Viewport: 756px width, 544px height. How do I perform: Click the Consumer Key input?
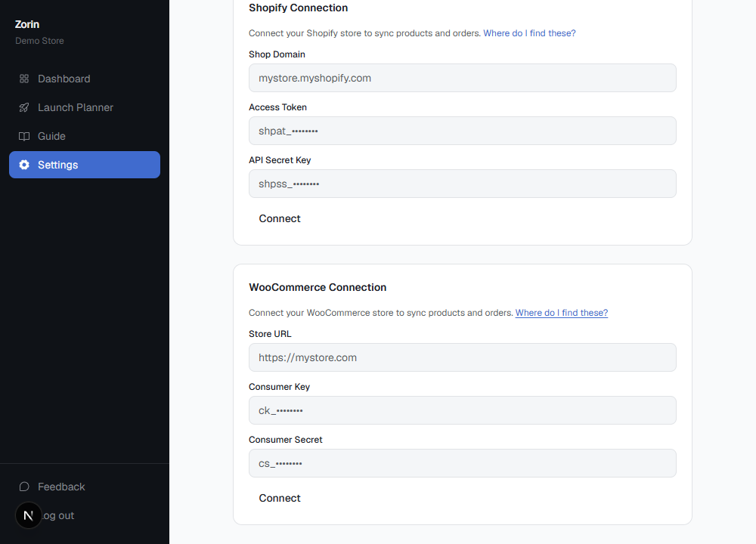[463, 410]
